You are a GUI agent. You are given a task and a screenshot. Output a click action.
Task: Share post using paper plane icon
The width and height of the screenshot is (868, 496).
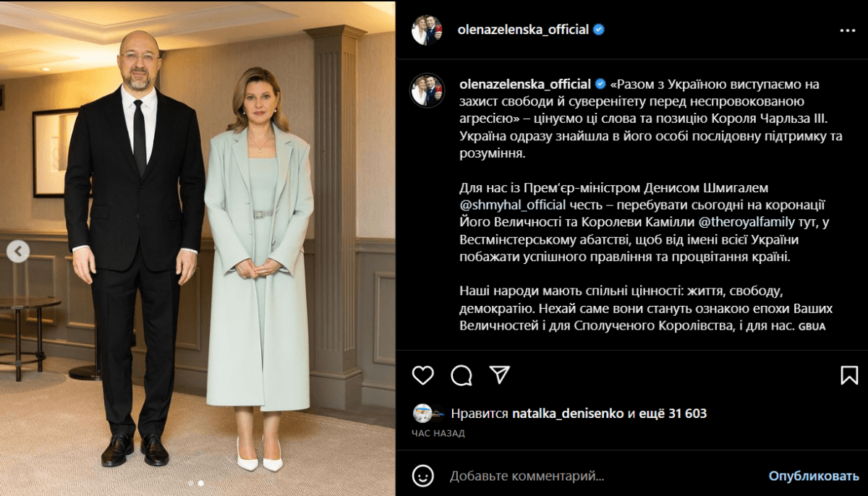(x=500, y=375)
